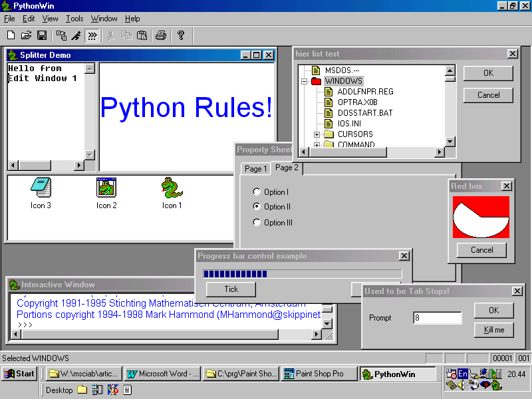Click hier list vertical scrollbar down arrow
The height and width of the screenshot is (399, 532).
point(450,141)
